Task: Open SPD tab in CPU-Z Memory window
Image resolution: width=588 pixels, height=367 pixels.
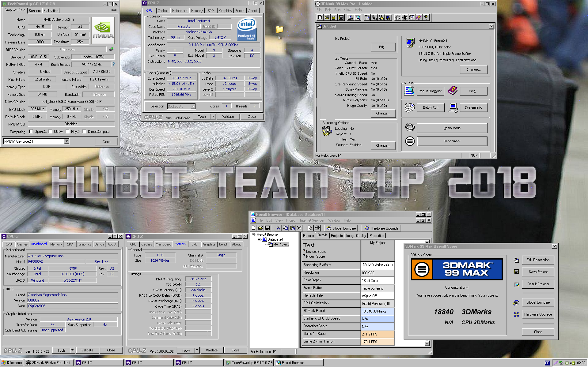Action: click(194, 244)
